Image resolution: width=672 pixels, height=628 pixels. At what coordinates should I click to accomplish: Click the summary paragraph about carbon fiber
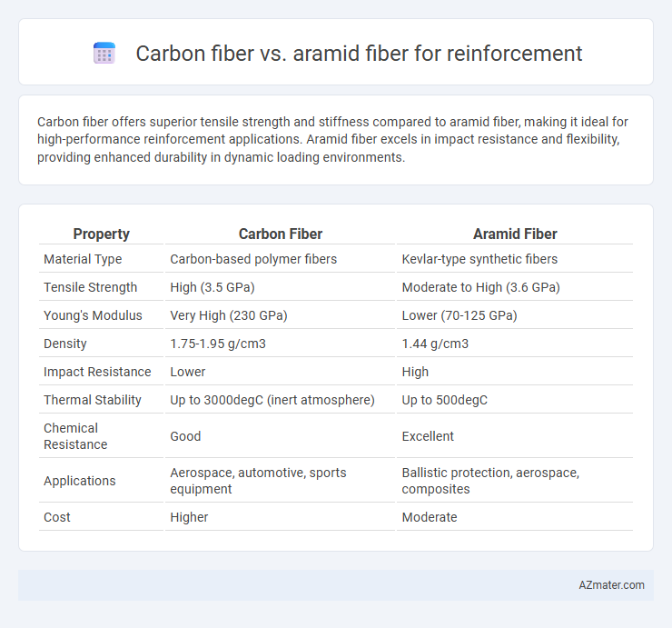332,140
